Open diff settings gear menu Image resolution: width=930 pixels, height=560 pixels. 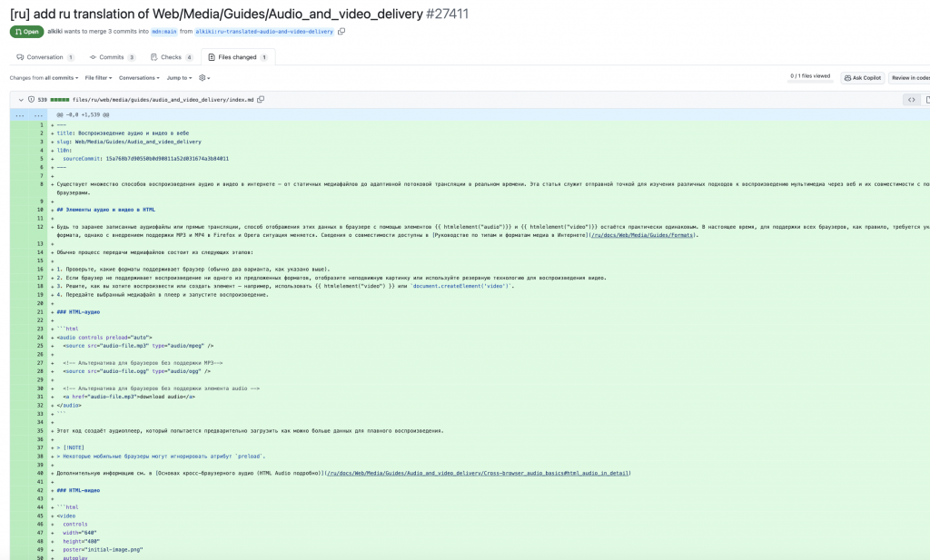[x=204, y=78]
